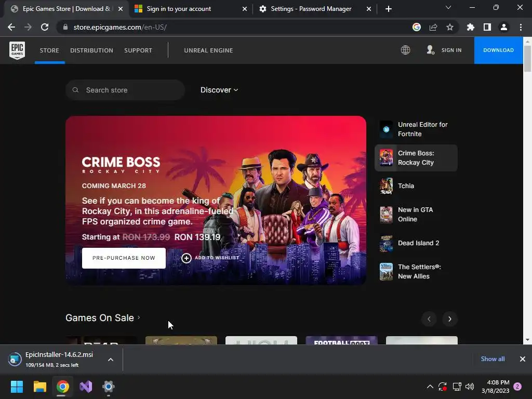Open File Explorer from the taskbar
The height and width of the screenshot is (399, 532).
(39, 387)
